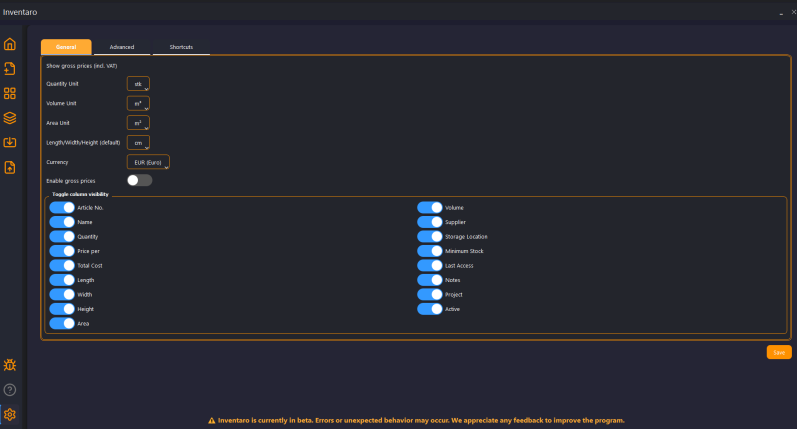Open the layers stack sidebar icon

point(10,118)
